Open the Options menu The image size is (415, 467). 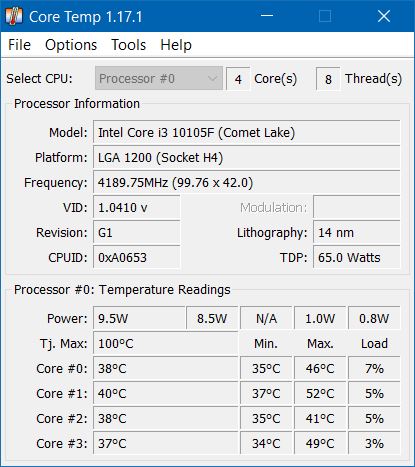click(x=71, y=45)
